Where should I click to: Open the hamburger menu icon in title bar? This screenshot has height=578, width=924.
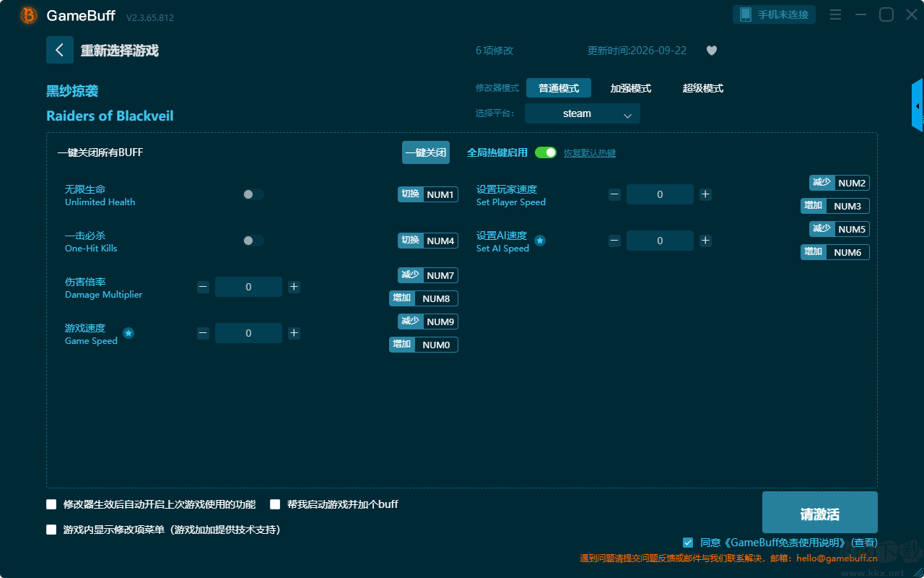835,15
